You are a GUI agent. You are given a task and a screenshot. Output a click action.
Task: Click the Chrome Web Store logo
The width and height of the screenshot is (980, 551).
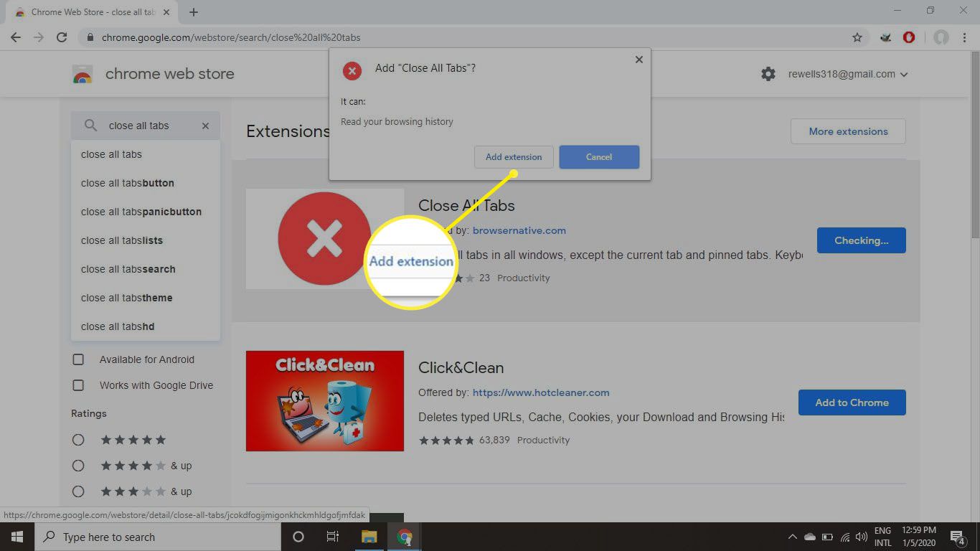pos(83,74)
